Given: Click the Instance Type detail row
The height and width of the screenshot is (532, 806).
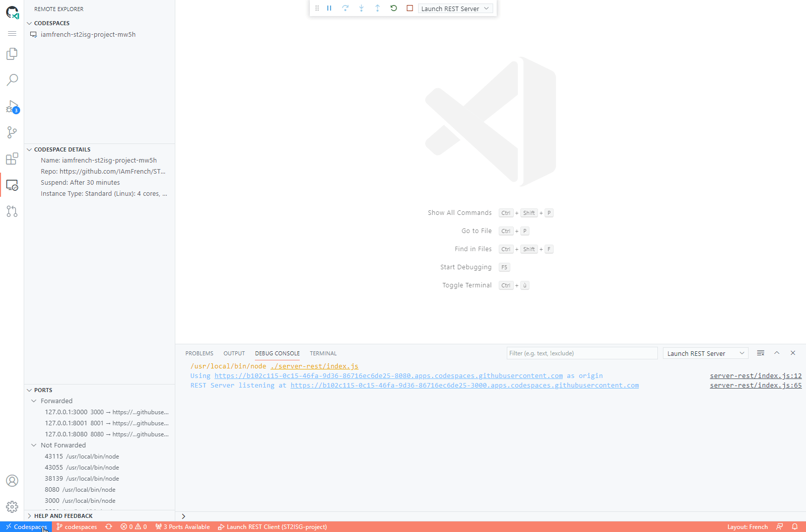Looking at the screenshot, I should (x=99, y=194).
